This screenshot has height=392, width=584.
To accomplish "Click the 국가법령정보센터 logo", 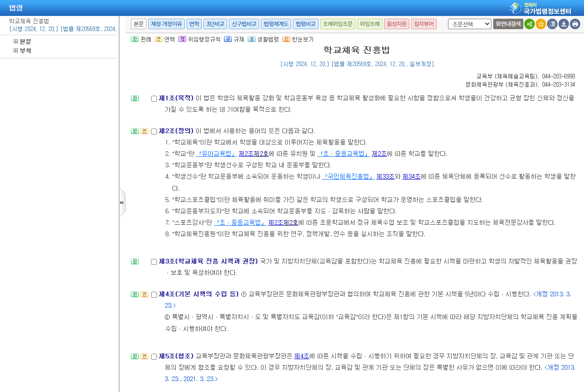I will pos(541,8).
